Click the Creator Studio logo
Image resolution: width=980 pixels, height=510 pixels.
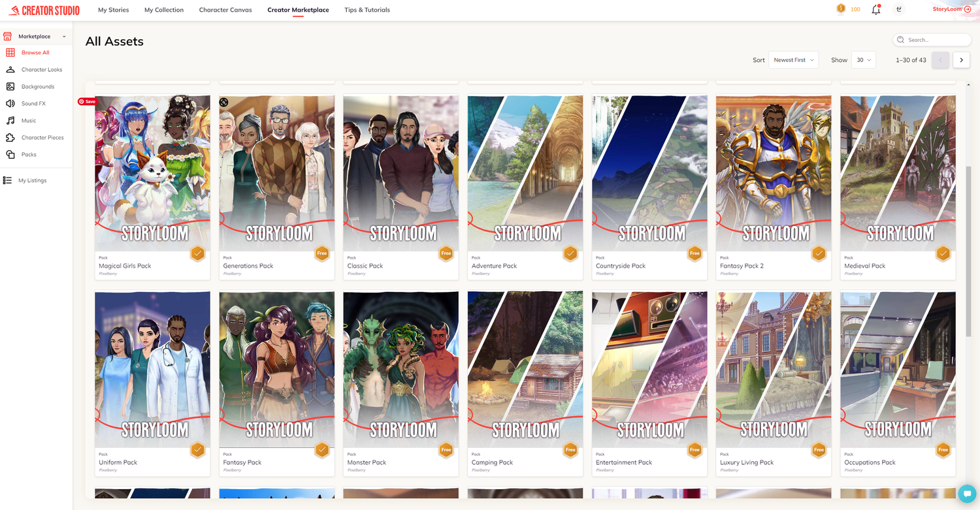[x=44, y=10]
